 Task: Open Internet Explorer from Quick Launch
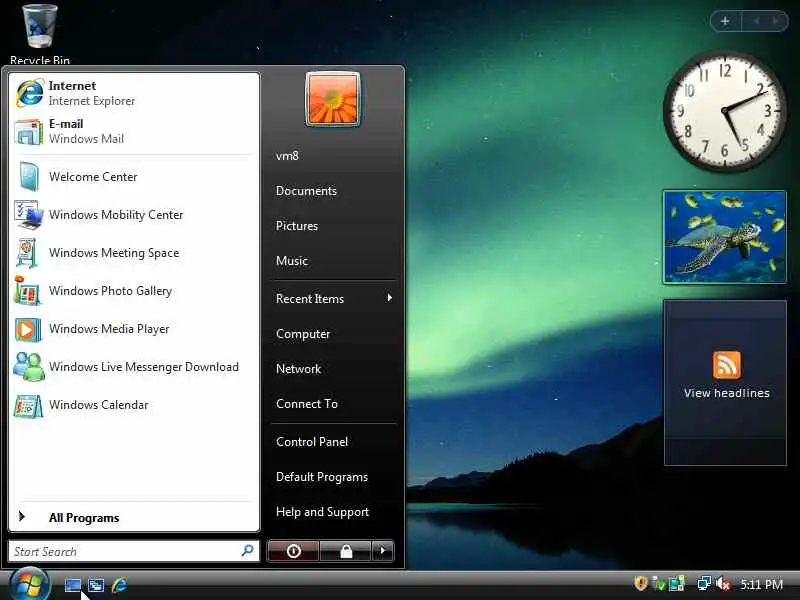(x=119, y=585)
